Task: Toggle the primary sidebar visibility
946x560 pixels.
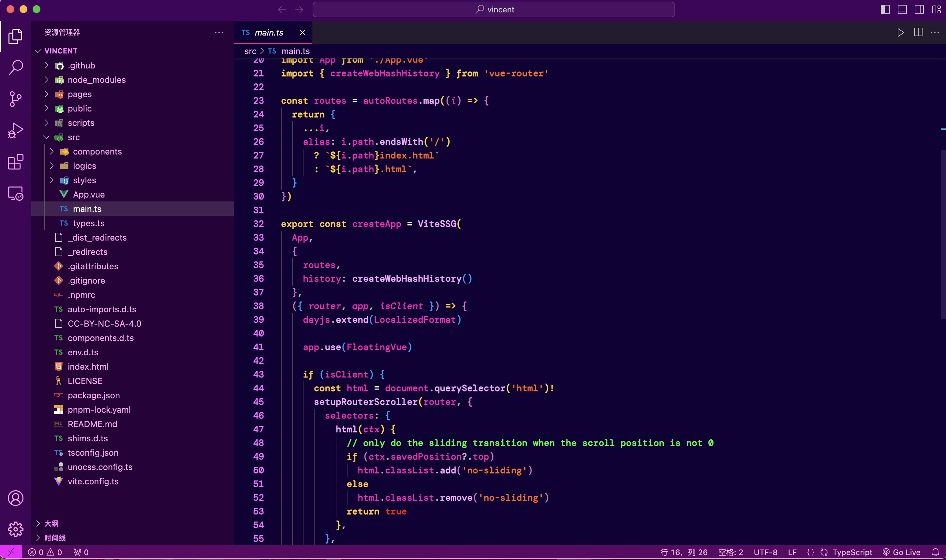Action: click(x=885, y=9)
